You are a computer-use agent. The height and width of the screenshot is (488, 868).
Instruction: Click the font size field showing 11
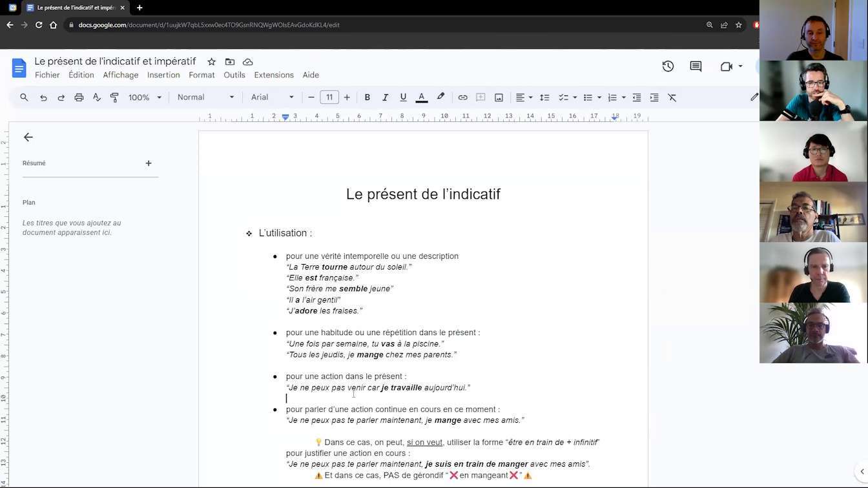(x=329, y=97)
